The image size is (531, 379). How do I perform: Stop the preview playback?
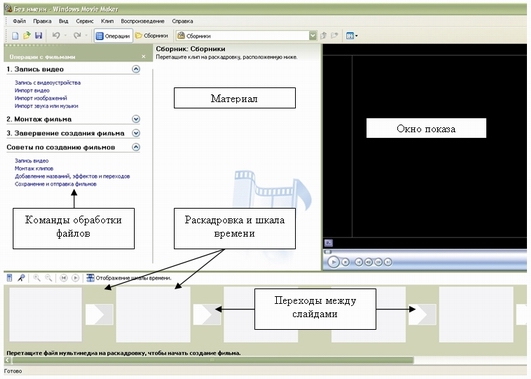(x=345, y=262)
